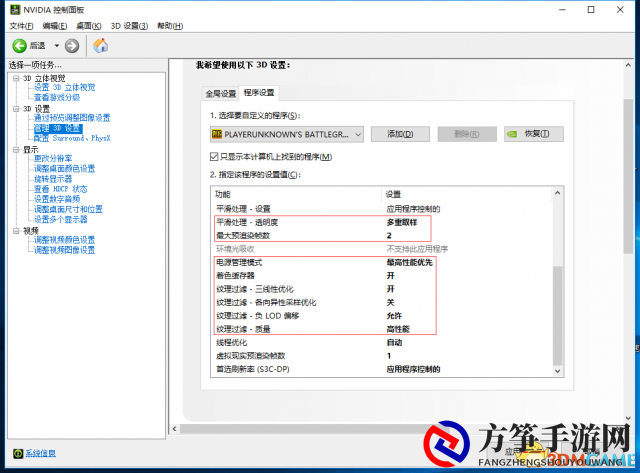Select 纹理过滤 - 质量 row

tap(382, 329)
